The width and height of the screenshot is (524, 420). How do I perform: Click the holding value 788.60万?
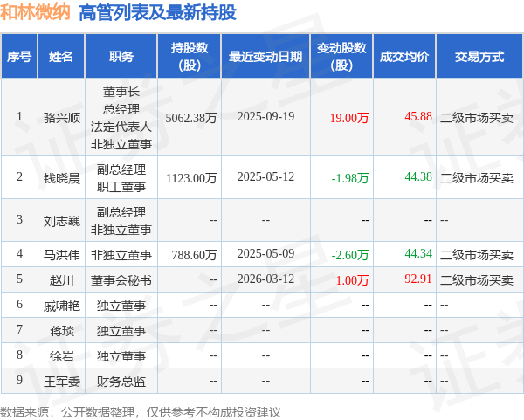click(x=194, y=255)
